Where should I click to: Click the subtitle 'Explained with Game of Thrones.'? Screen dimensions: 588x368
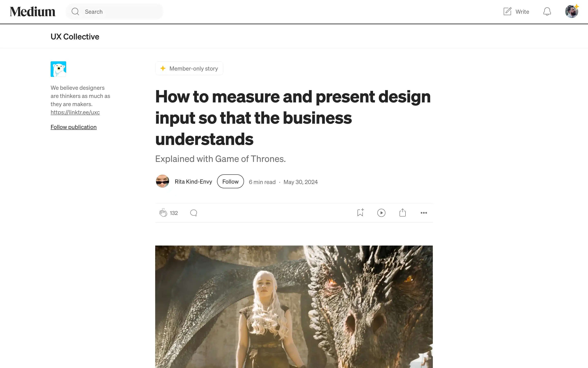(220, 159)
